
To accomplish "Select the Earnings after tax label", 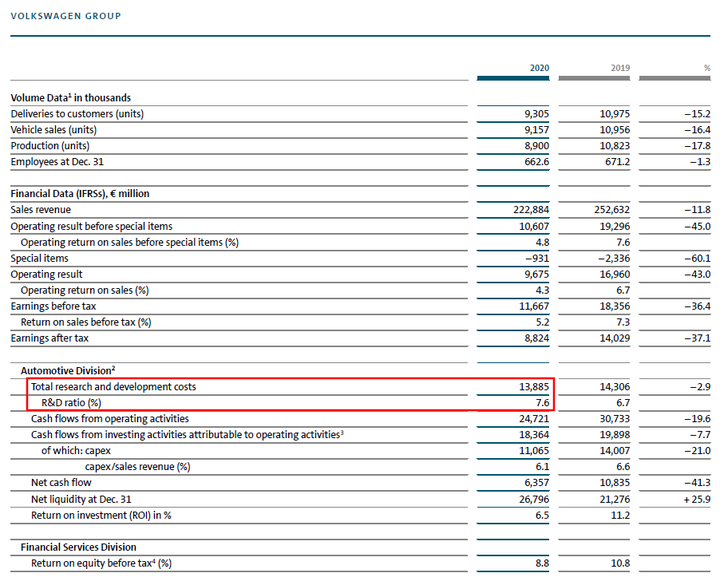I will [x=50, y=338].
